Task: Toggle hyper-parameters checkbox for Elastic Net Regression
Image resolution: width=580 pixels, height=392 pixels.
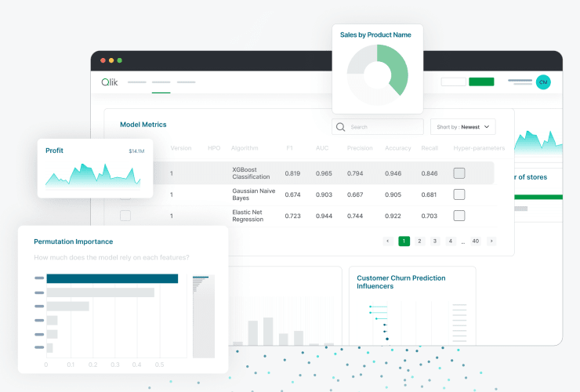Action: click(459, 216)
